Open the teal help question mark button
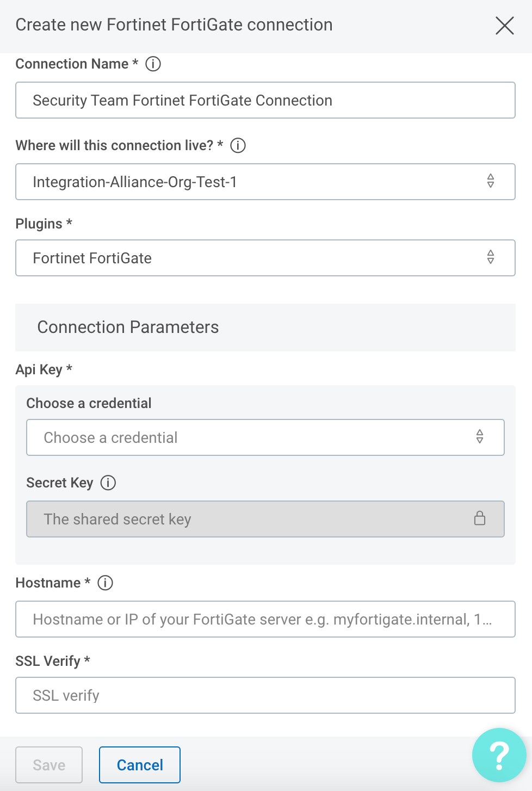Viewport: 532px width, 791px height. (499, 755)
